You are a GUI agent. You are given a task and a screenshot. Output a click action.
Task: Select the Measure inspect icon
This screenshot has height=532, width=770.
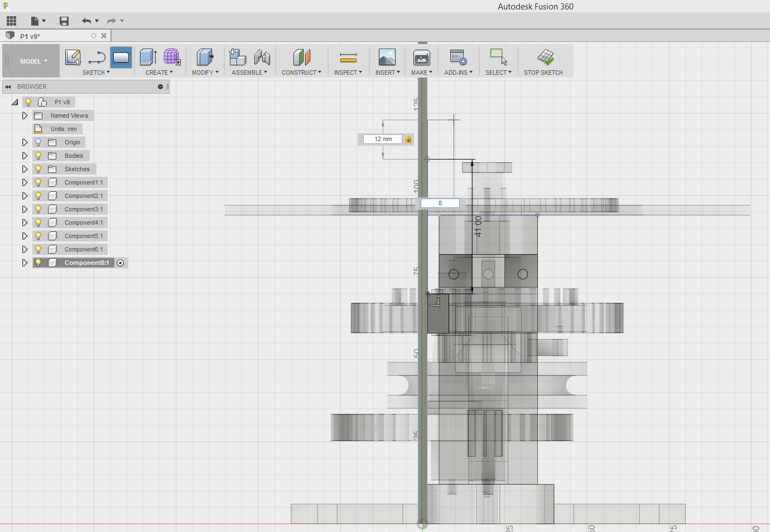tap(348, 57)
